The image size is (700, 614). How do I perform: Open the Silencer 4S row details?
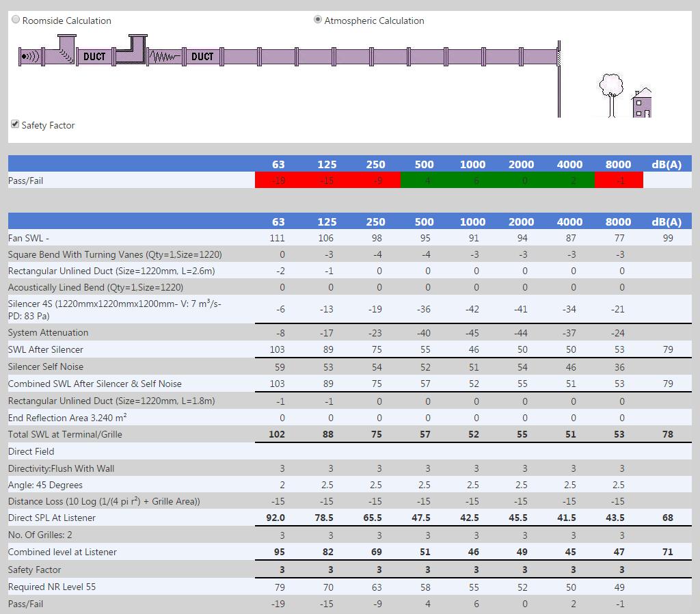[x=114, y=309]
